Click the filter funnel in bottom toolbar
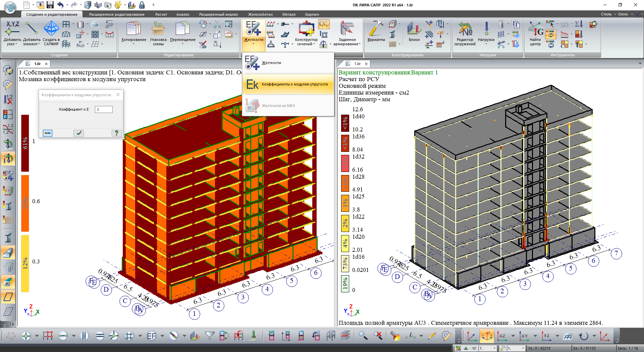Screen dimensions: 644x352 click(210, 336)
